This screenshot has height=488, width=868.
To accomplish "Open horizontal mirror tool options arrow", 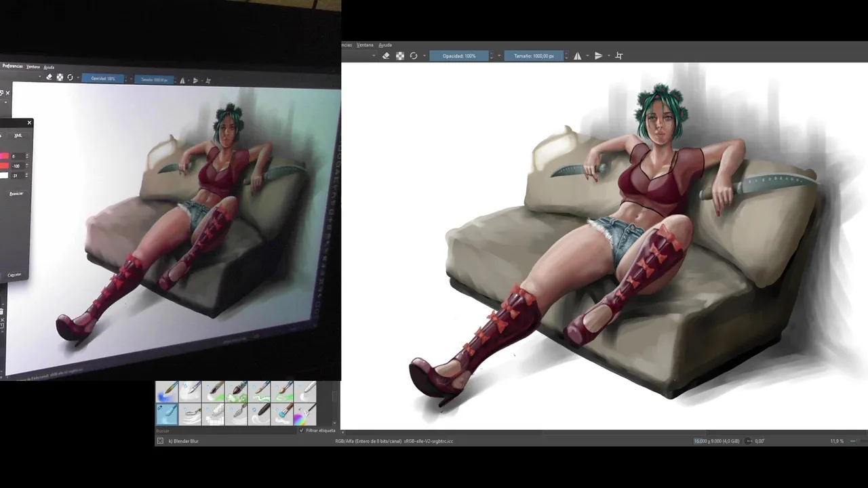I will coord(587,56).
